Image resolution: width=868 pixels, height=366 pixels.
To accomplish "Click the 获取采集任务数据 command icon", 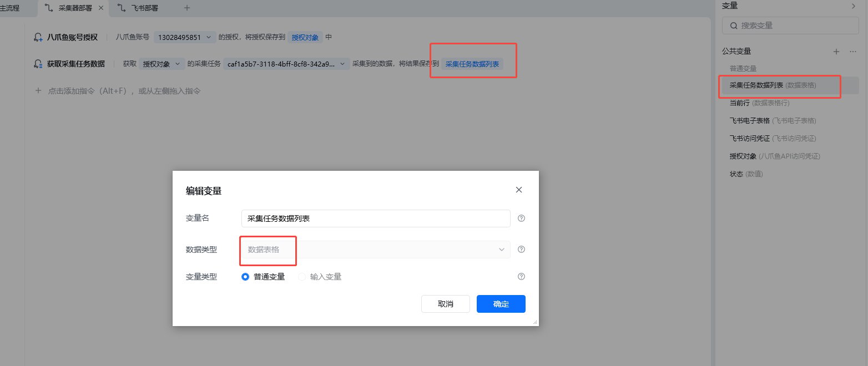I will pos(38,64).
